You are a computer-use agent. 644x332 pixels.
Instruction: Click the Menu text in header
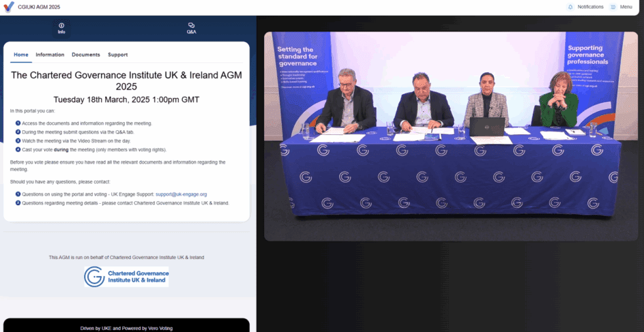[626, 7]
